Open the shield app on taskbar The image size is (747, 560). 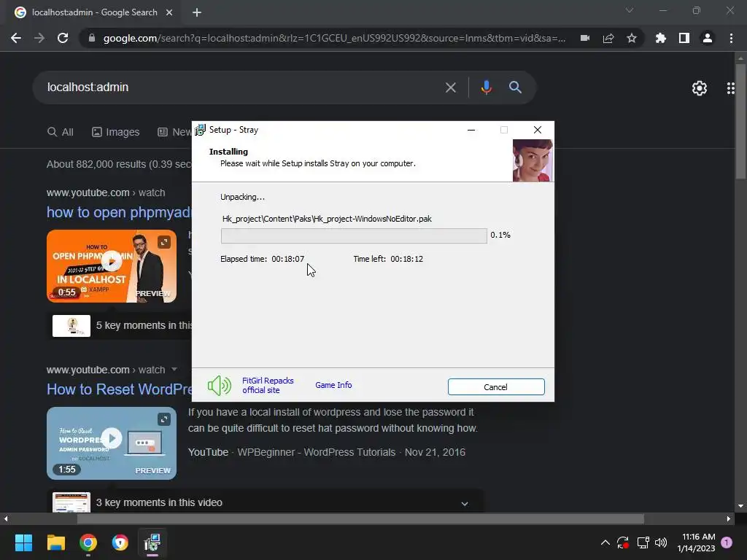120,542
